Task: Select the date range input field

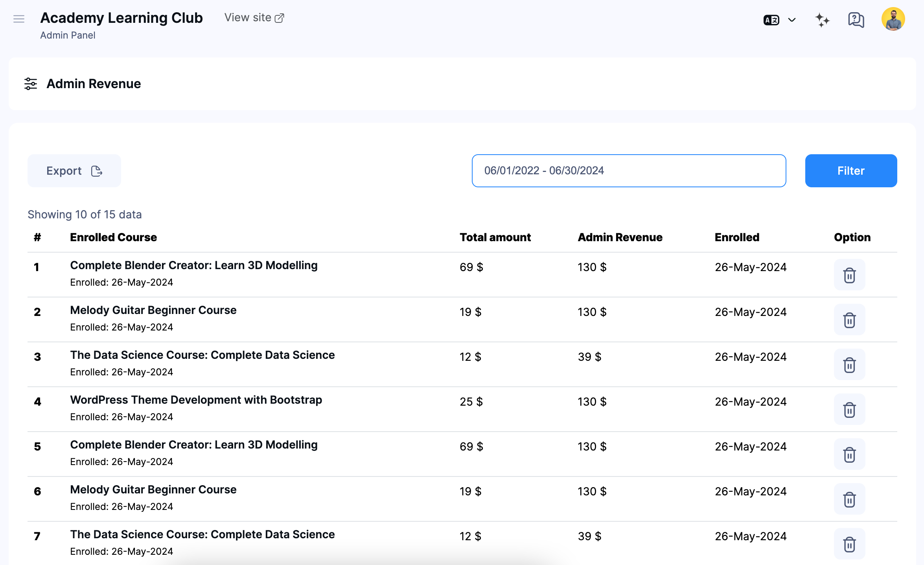Action: tap(629, 171)
